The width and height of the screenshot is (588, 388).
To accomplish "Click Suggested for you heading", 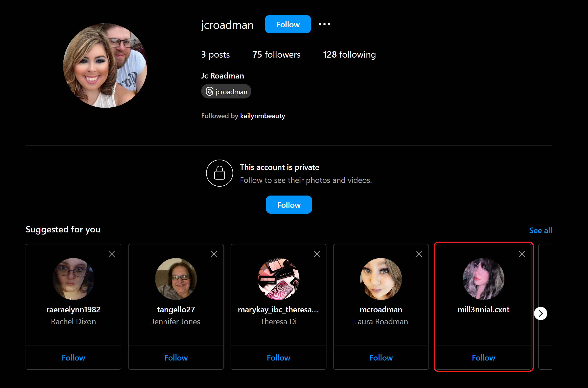I will coord(63,229).
